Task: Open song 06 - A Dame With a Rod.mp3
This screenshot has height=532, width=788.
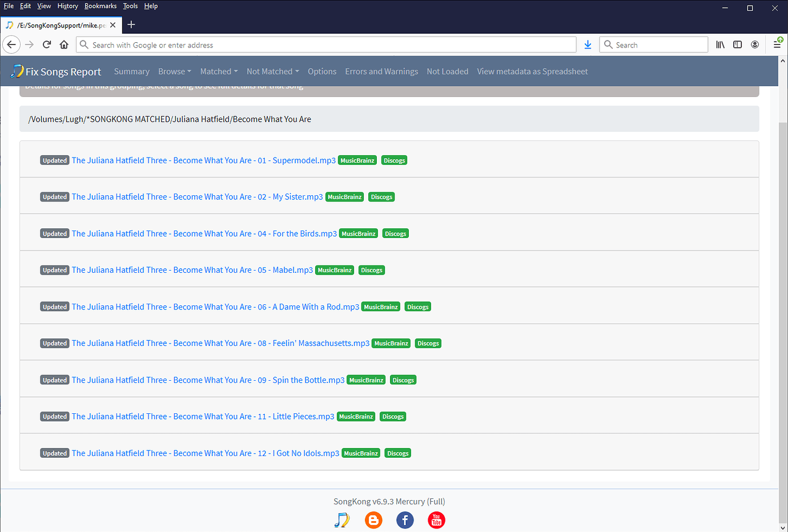Action: pyautogui.click(x=215, y=307)
